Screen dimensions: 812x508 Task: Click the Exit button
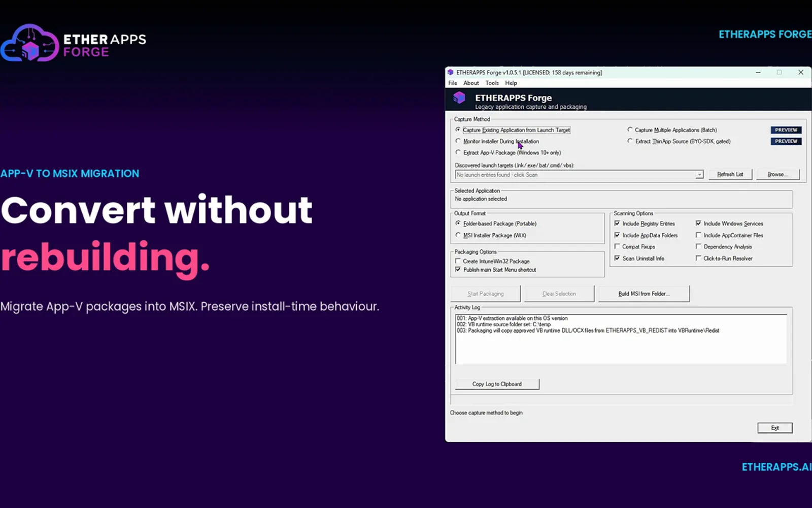775,428
